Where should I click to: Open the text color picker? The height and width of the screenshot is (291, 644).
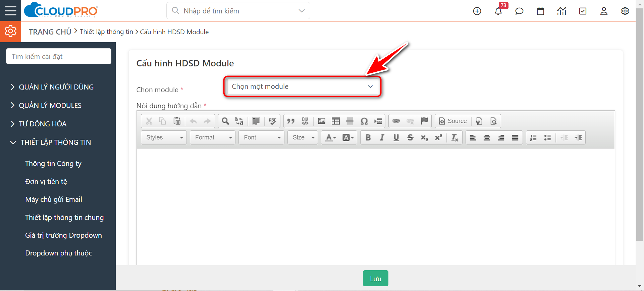pyautogui.click(x=331, y=137)
